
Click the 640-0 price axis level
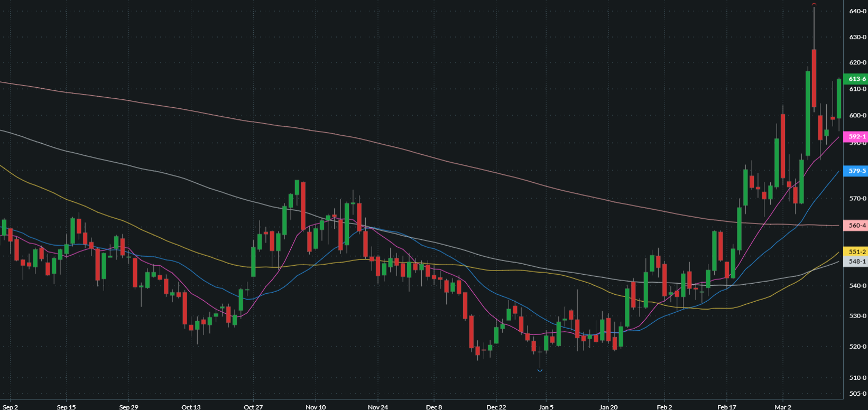pyautogui.click(x=857, y=11)
